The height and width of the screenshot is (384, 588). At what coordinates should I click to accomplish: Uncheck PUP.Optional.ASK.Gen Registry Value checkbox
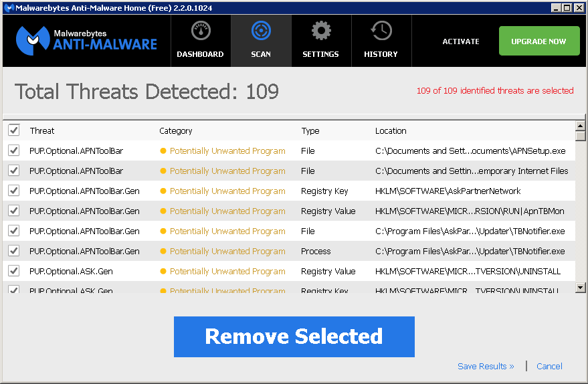pos(14,271)
